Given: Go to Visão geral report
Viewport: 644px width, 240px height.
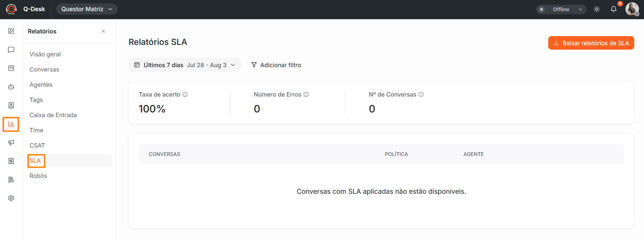Looking at the screenshot, I should pyautogui.click(x=45, y=54).
